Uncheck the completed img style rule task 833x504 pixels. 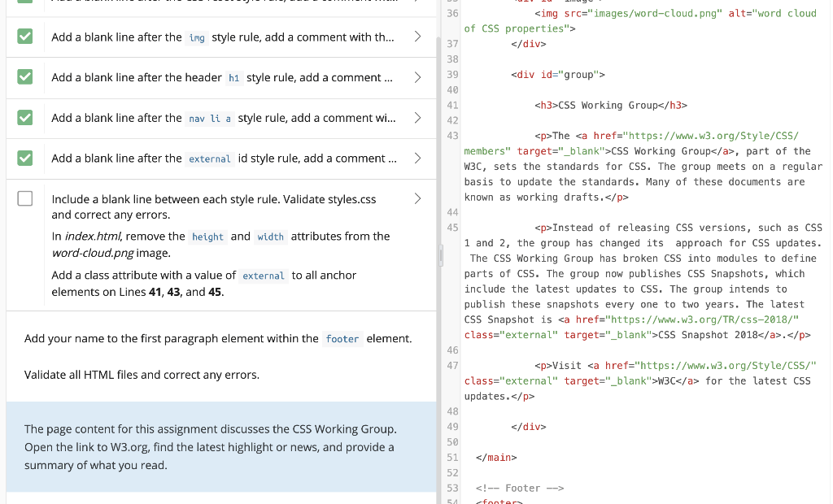24,37
